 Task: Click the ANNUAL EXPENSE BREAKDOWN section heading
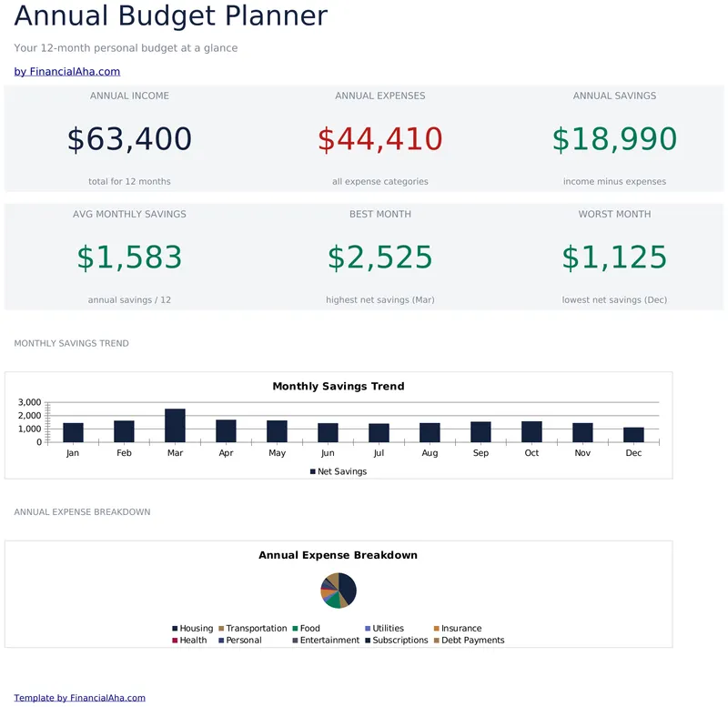coord(82,512)
